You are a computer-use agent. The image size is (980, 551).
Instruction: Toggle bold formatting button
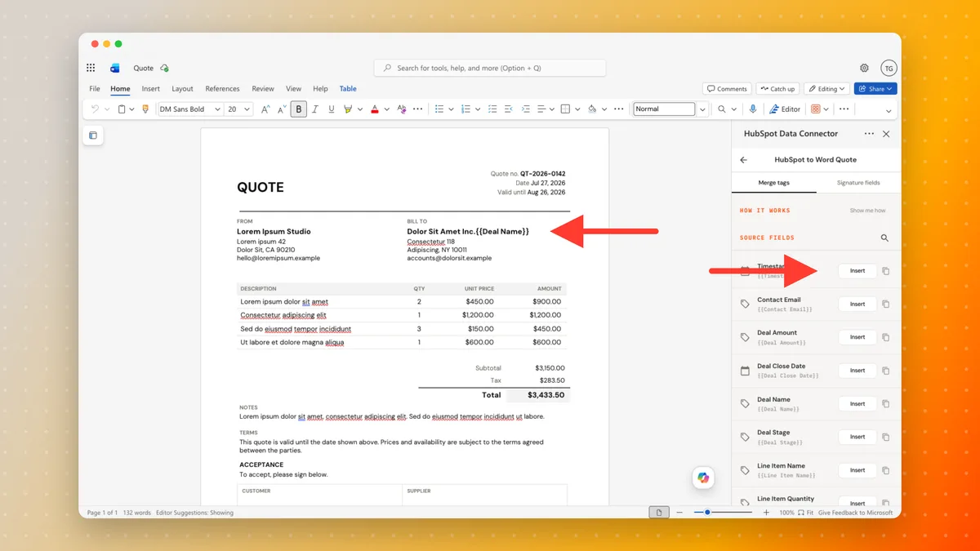299,109
